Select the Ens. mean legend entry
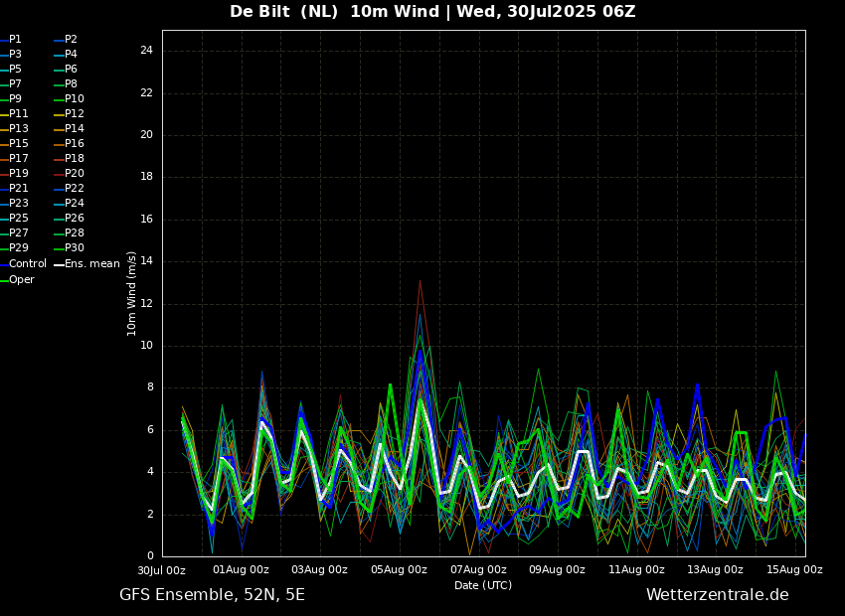Screen dimensions: 845x616 91,264
